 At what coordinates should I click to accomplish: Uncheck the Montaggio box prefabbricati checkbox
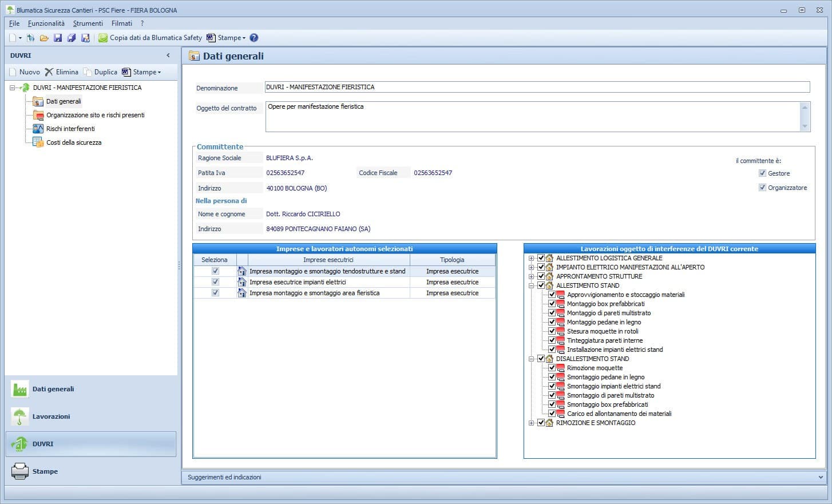tap(552, 304)
